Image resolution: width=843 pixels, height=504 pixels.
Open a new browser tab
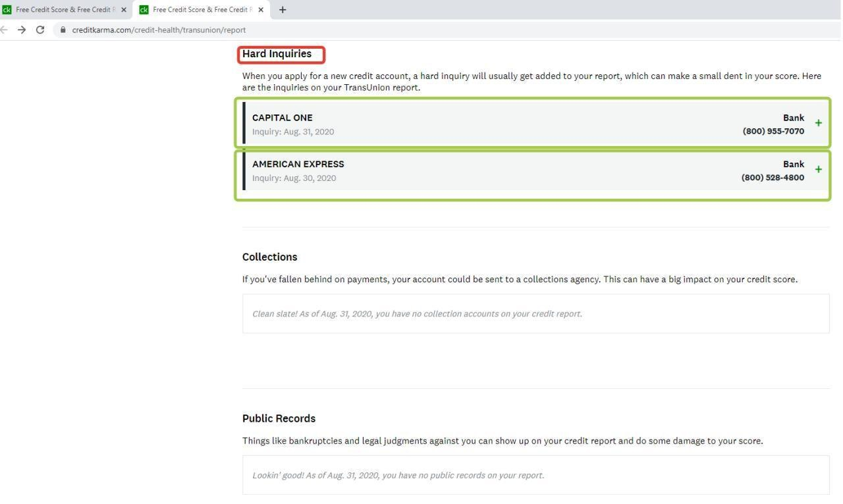[283, 10]
